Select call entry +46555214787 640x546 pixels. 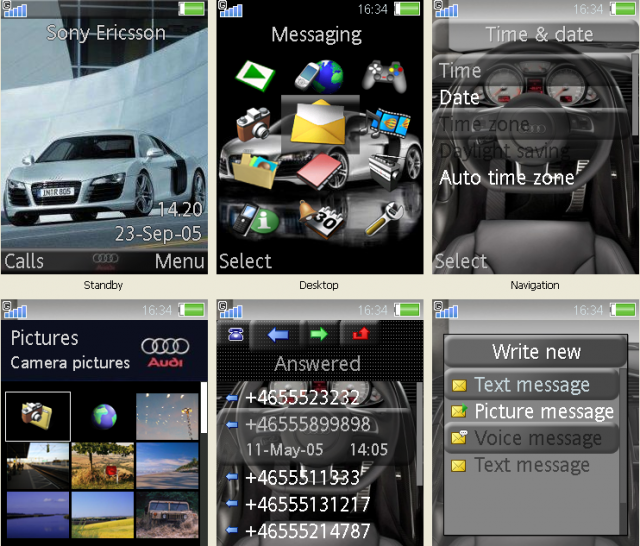coord(318,531)
